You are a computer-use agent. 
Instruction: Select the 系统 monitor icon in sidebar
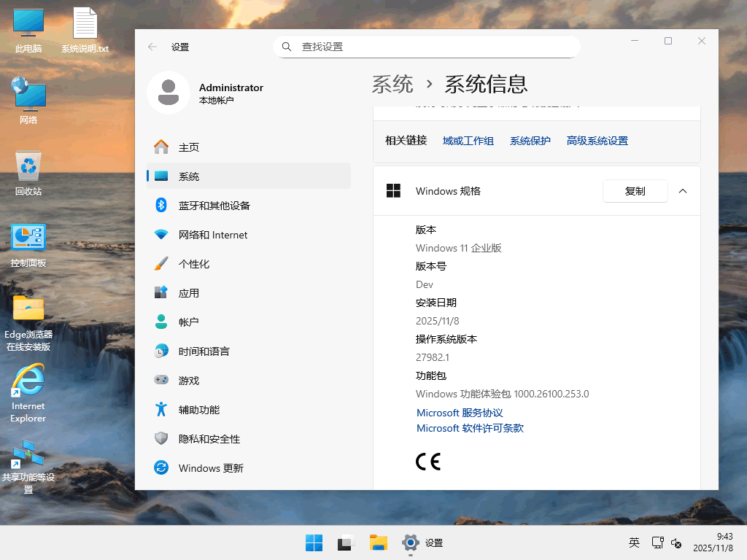click(x=161, y=176)
